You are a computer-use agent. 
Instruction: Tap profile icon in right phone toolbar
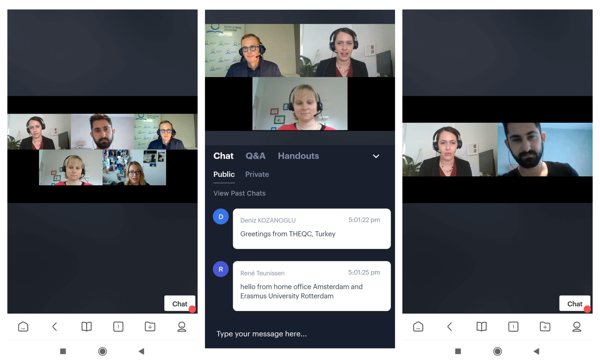(577, 327)
